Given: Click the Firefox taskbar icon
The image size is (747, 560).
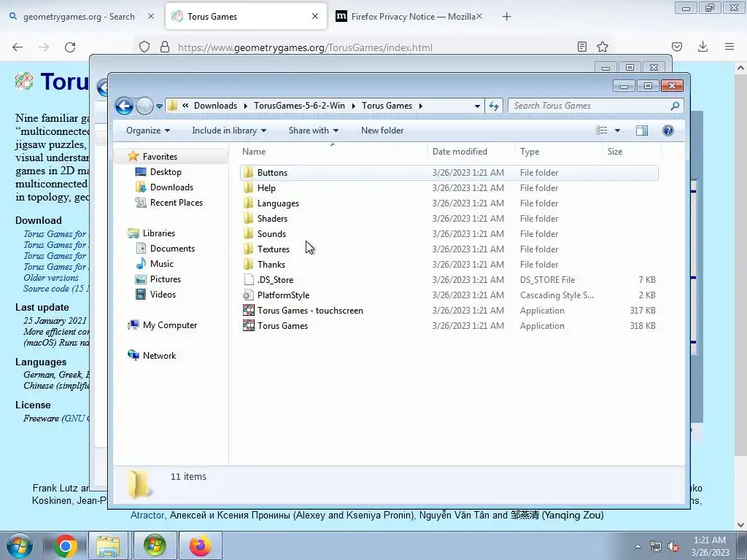Looking at the screenshot, I should coord(201,546).
